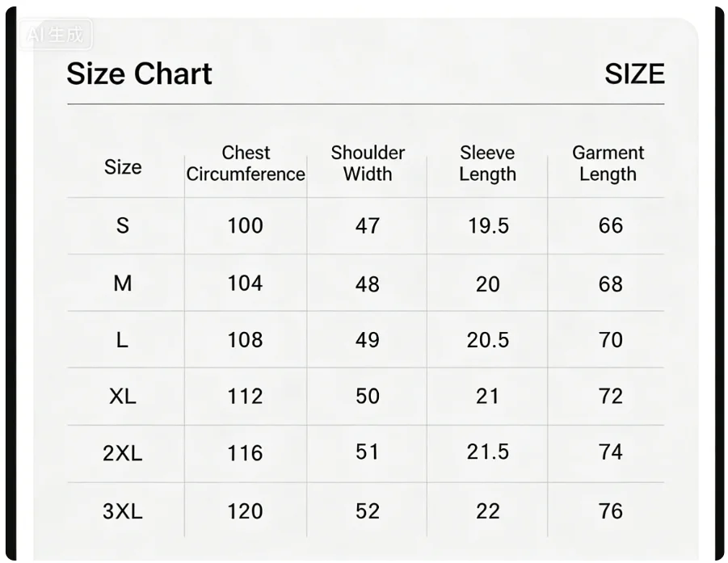Select the Shoulder Width column header
Screen dimensions: 728x563
coord(368,163)
